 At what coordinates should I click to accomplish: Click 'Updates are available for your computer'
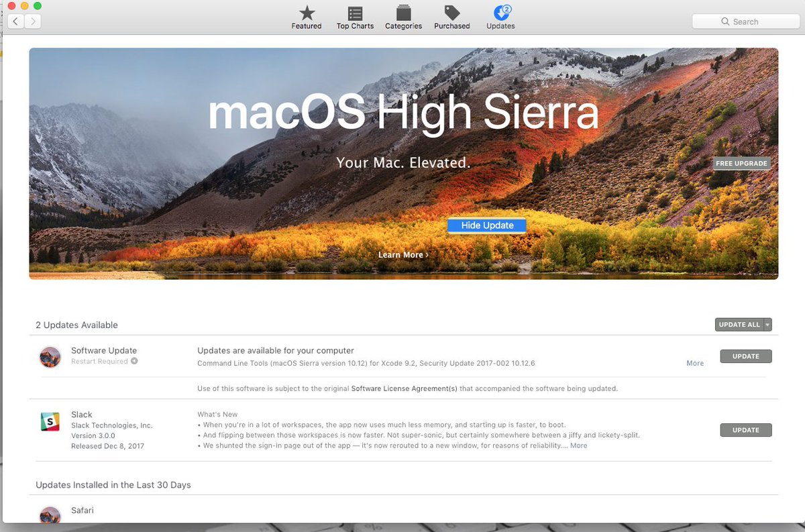coord(276,350)
